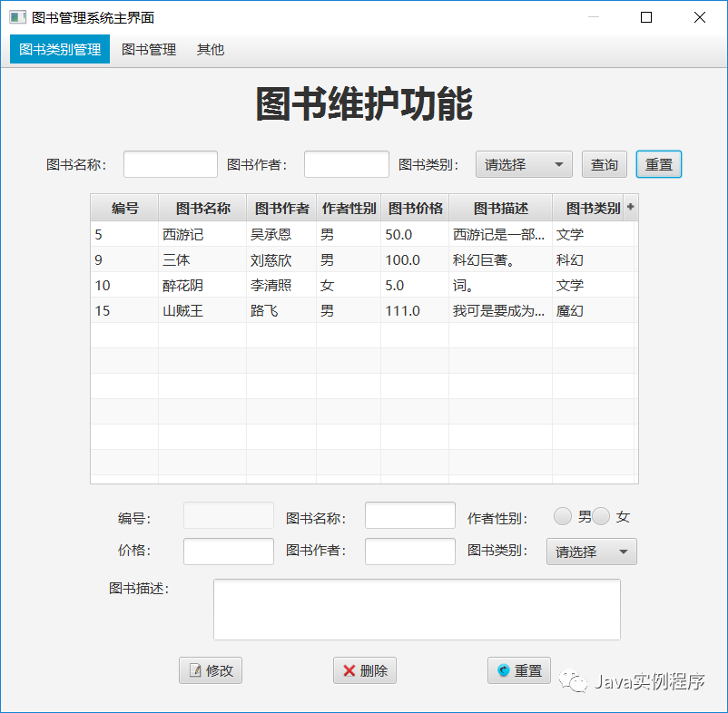Click the price cell 111.0
Screen dimensions: 728x713
click(415, 310)
